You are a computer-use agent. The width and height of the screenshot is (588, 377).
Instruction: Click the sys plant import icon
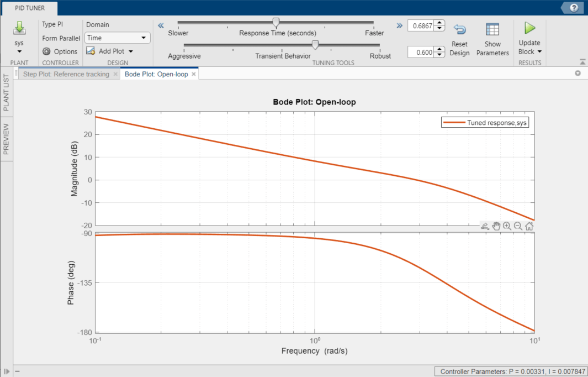[19, 29]
